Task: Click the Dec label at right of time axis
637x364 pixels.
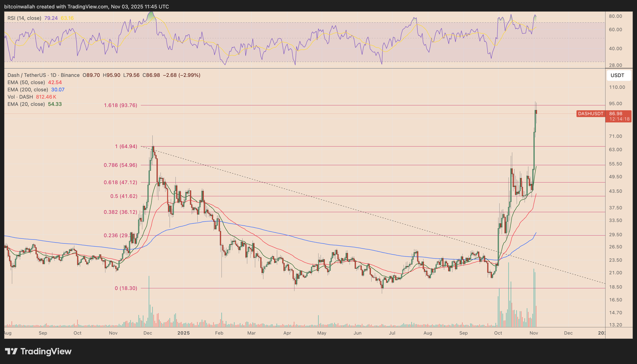Action: click(x=568, y=333)
